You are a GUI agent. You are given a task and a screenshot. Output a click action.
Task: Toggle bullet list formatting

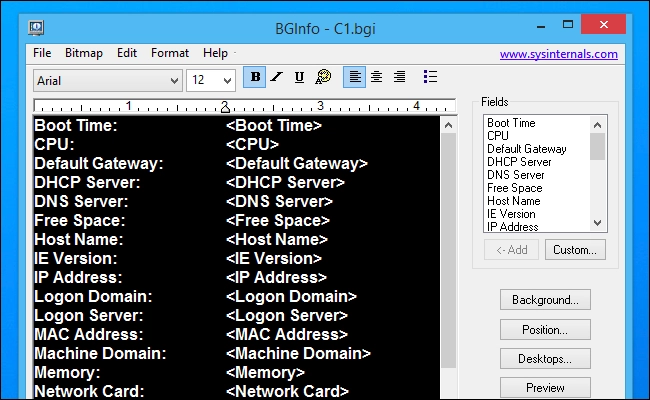point(430,77)
